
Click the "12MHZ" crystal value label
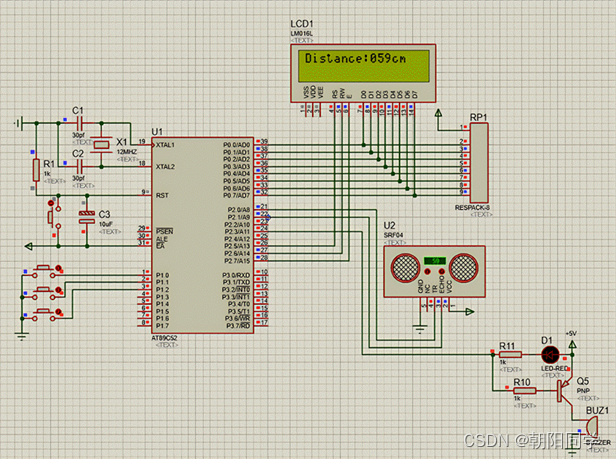click(126, 152)
